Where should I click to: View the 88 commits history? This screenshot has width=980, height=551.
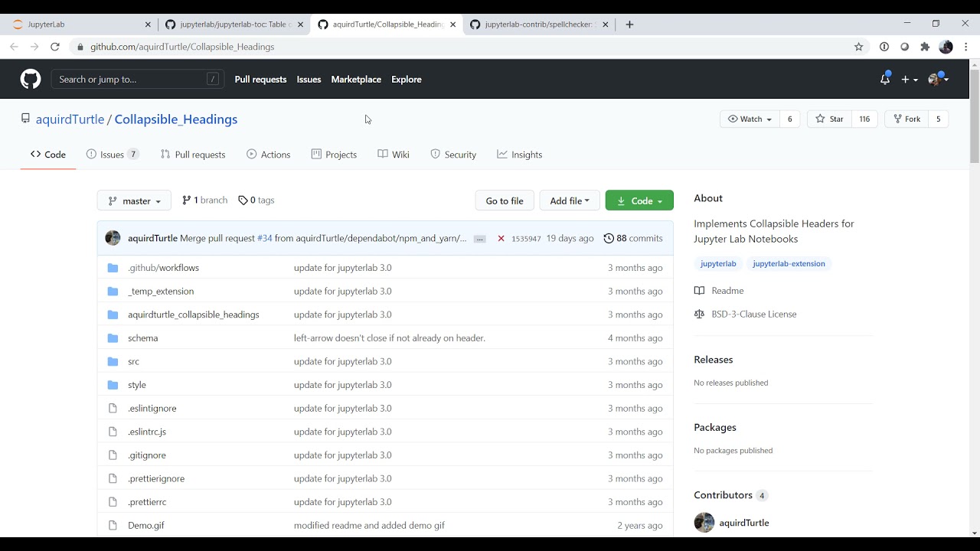[633, 239]
